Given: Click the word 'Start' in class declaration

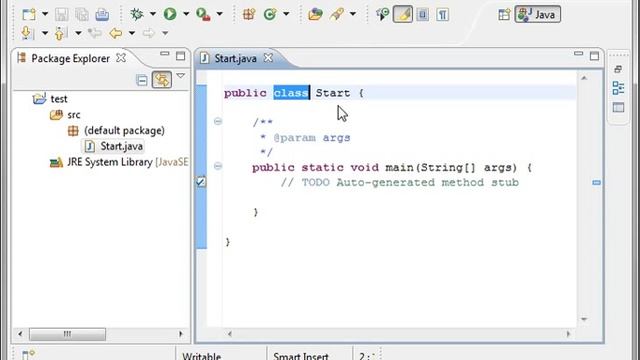Looking at the screenshot, I should (x=333, y=93).
